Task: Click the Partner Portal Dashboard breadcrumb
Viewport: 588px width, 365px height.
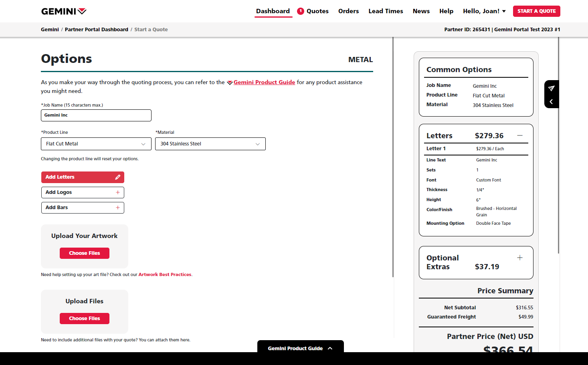Action: click(x=97, y=30)
